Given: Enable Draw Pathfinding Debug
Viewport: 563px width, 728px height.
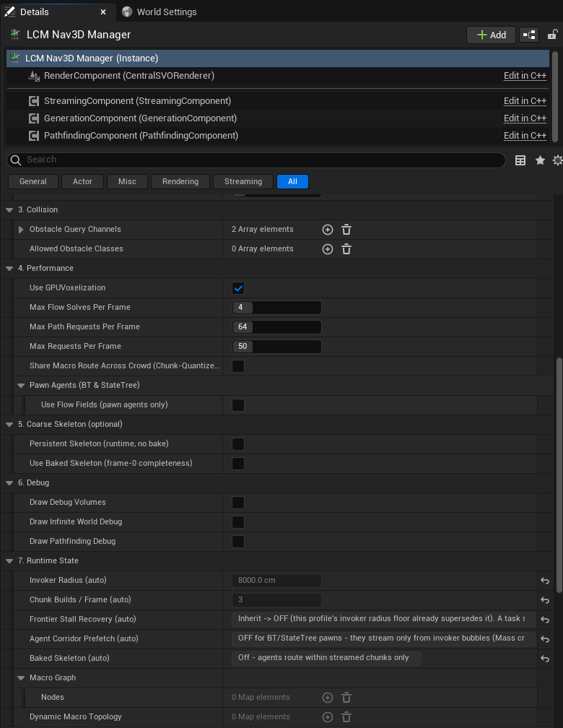Looking at the screenshot, I should tap(238, 542).
